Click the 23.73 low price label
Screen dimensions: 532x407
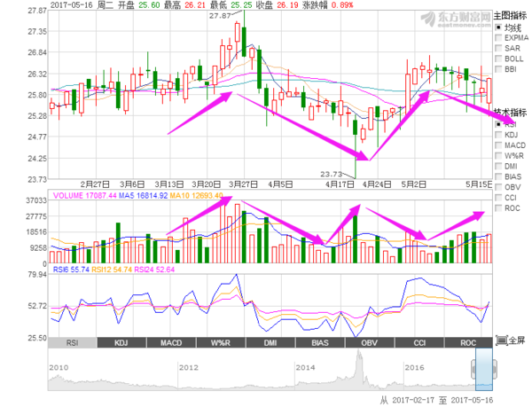[x=331, y=174]
